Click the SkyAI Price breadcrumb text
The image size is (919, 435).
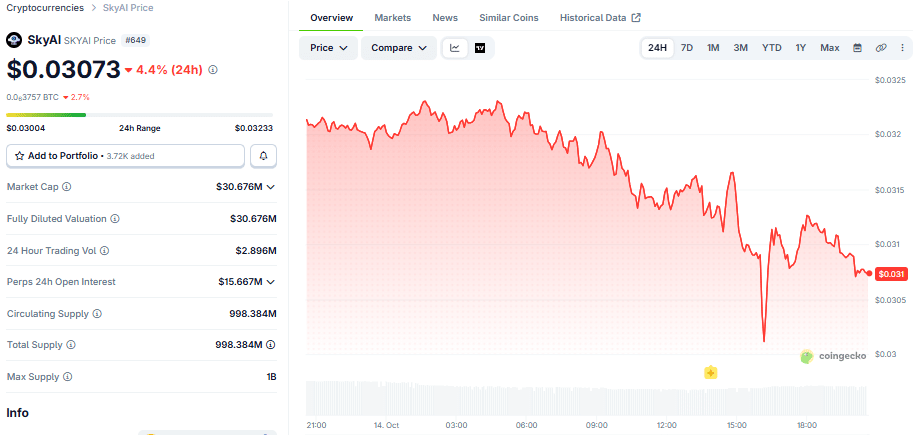click(x=126, y=8)
